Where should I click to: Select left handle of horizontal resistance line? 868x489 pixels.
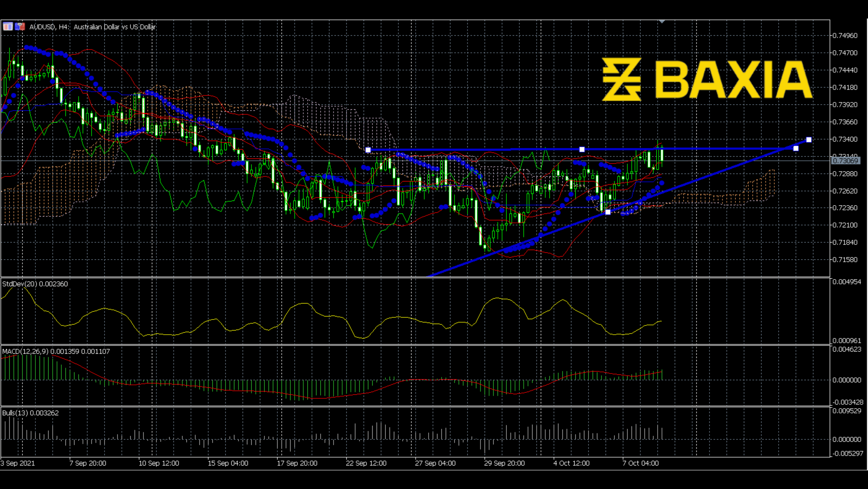(368, 150)
